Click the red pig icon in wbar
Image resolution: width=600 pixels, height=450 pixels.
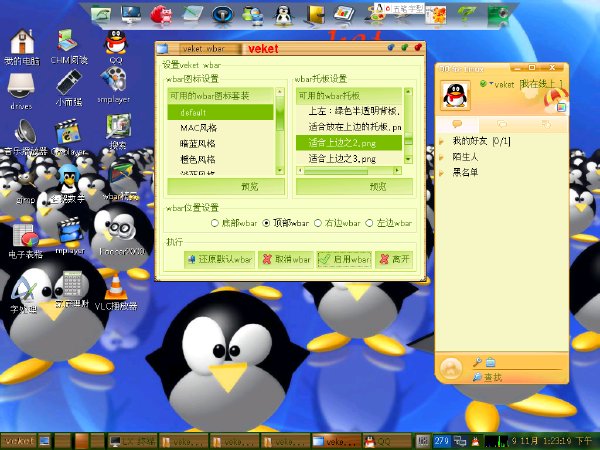(161, 15)
